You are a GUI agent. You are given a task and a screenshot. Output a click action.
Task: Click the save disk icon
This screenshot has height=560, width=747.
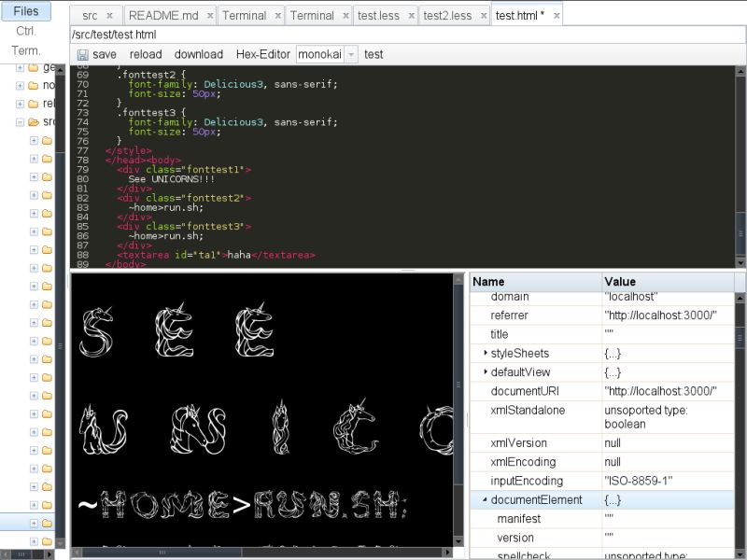(83, 54)
